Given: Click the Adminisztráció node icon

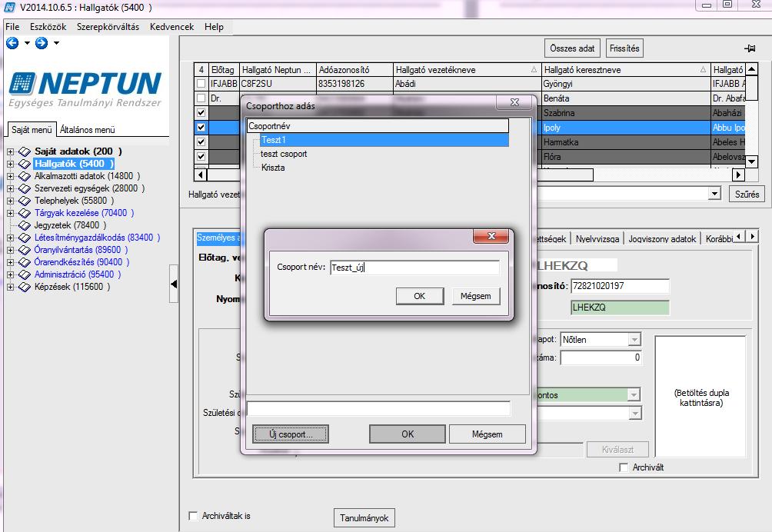Looking at the screenshot, I should pyautogui.click(x=25, y=274).
